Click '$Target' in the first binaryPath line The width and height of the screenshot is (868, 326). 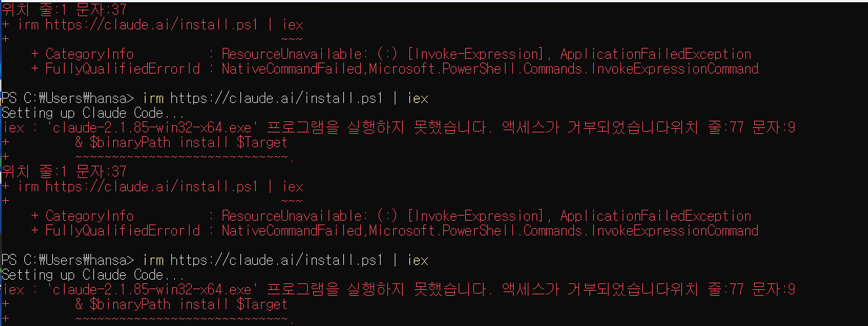point(263,142)
